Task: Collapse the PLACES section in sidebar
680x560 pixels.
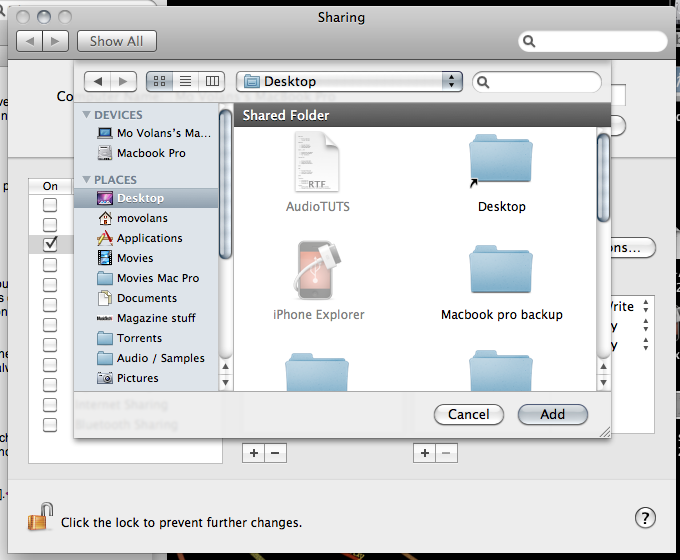Action: [87, 180]
